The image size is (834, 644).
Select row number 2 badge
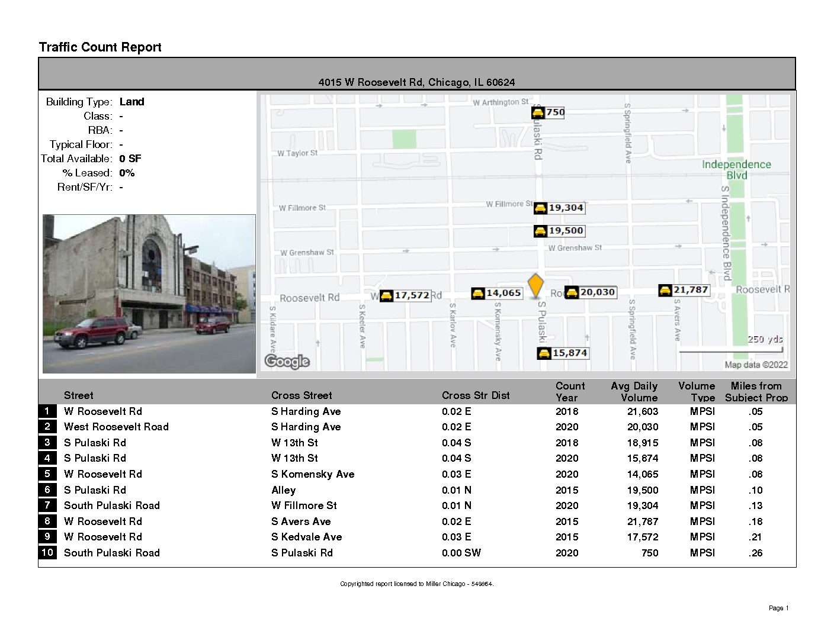[47, 427]
